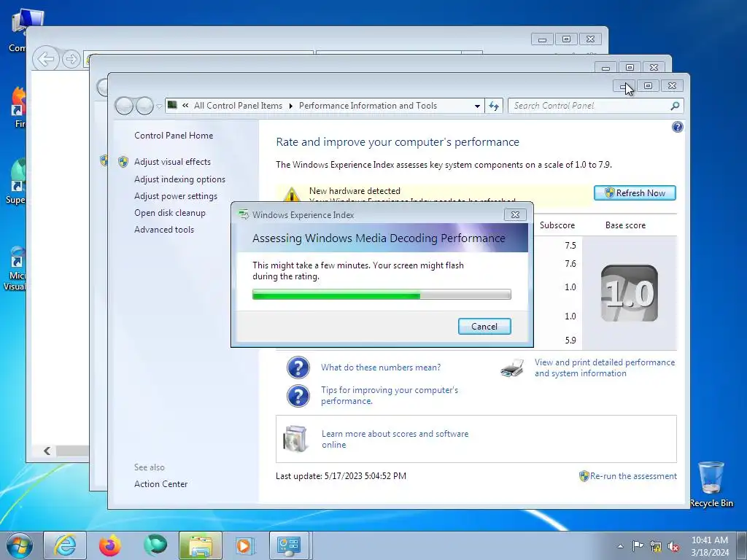Open Control Panel Home
The height and width of the screenshot is (560, 747).
(x=174, y=135)
